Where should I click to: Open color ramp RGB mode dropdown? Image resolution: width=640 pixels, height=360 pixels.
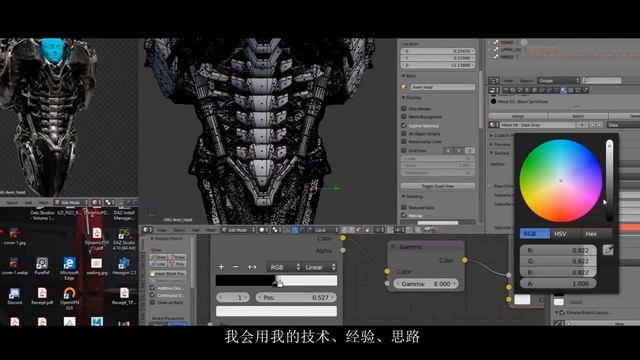tap(284, 267)
